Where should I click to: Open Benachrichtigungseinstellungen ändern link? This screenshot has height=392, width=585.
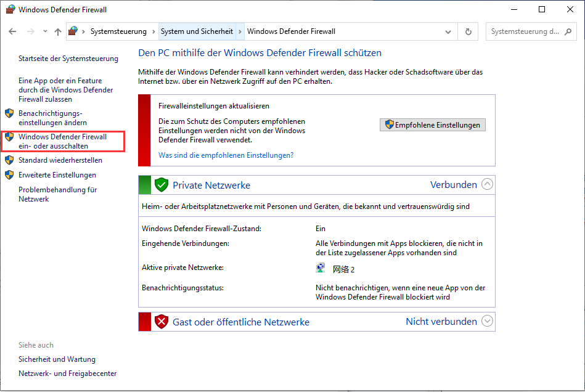point(52,118)
